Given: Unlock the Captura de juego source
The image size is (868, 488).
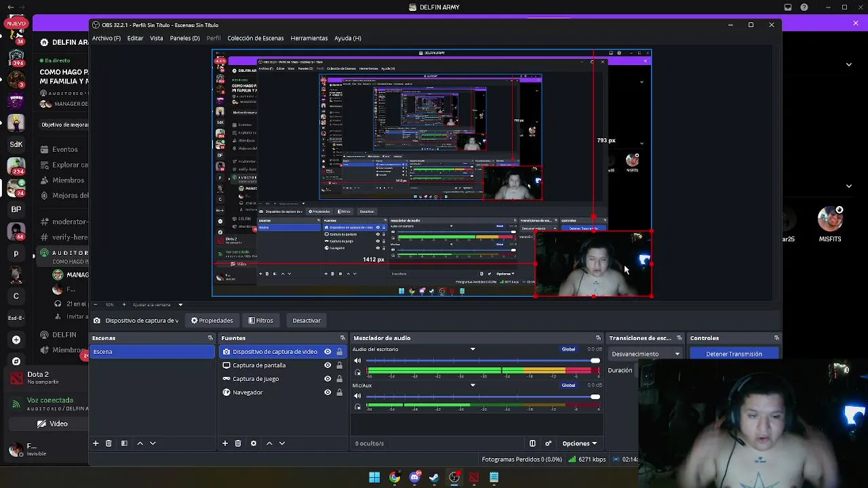Looking at the screenshot, I should point(339,379).
